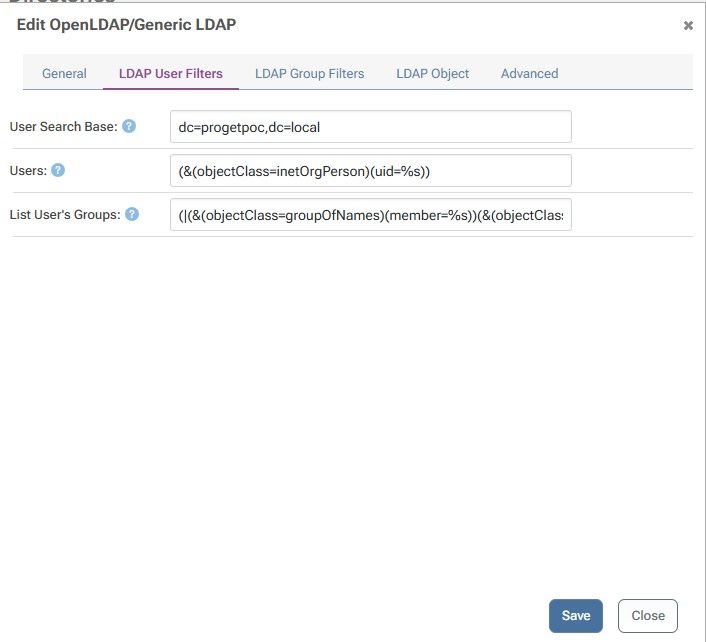
Task: Open the LDAP Group Filters tab
Action: coord(309,73)
